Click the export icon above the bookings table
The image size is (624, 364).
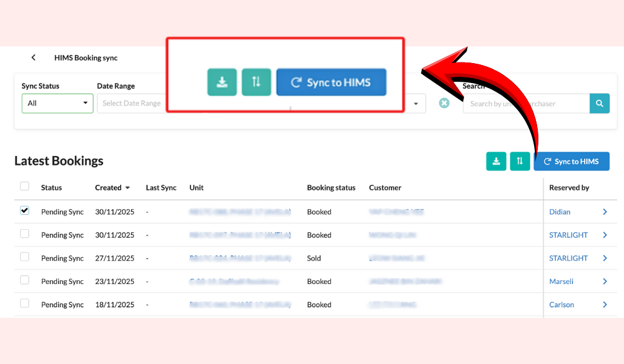(496, 161)
